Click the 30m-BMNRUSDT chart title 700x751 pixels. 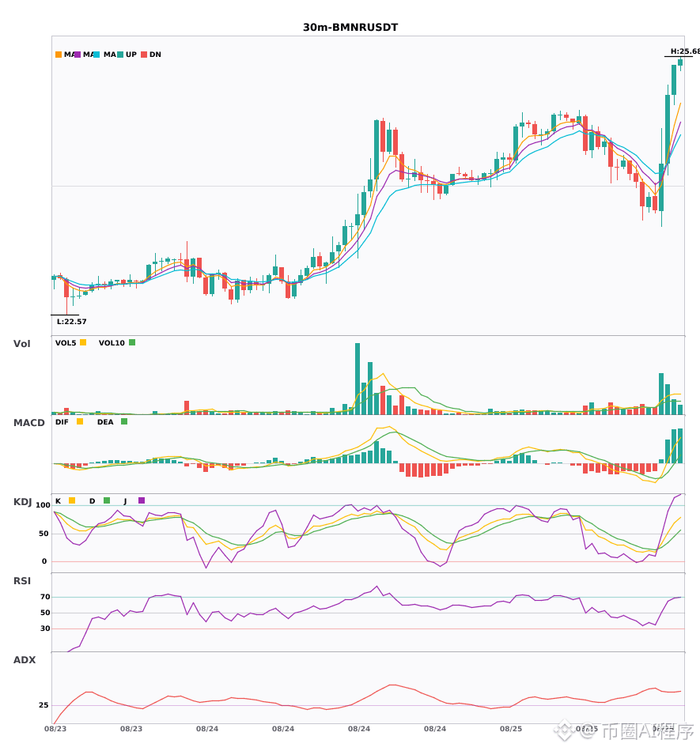click(350, 28)
